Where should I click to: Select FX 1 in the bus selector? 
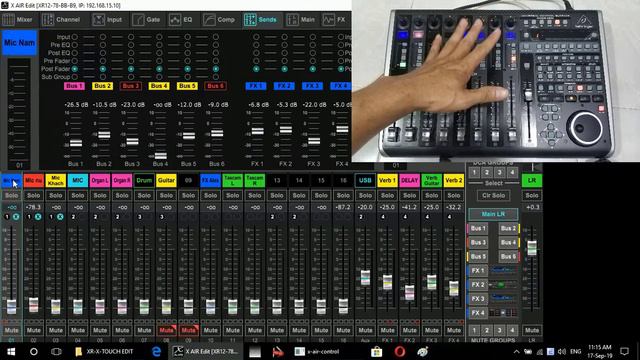coord(478,271)
